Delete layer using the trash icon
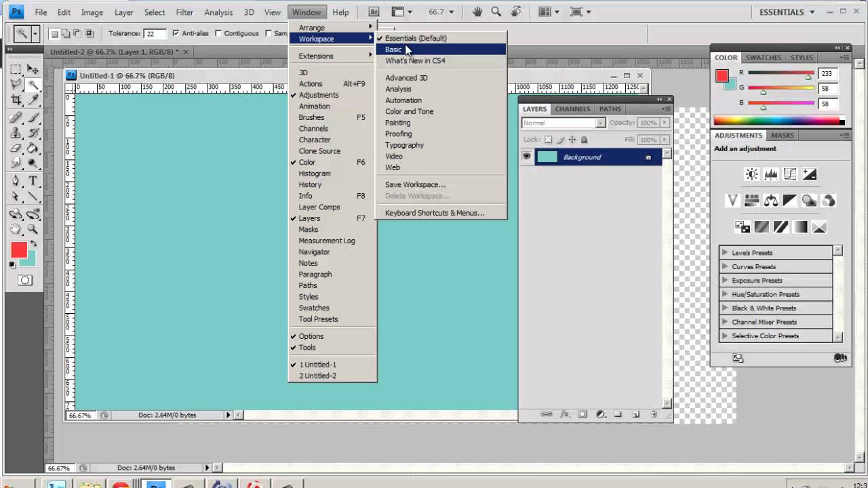Viewport: 868px width, 488px height. point(653,413)
